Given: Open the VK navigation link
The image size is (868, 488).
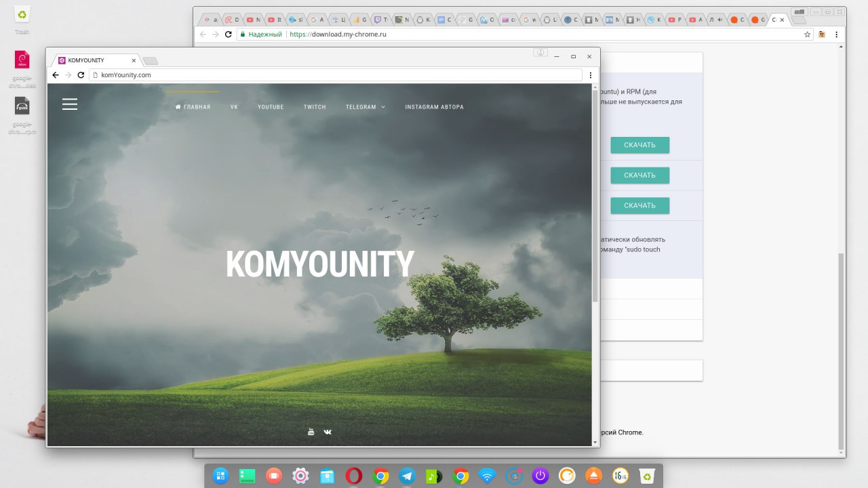Looking at the screenshot, I should pos(234,107).
